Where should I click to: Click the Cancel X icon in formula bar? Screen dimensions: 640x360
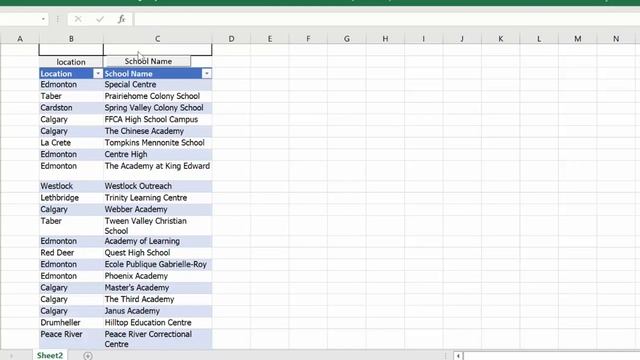(78, 19)
